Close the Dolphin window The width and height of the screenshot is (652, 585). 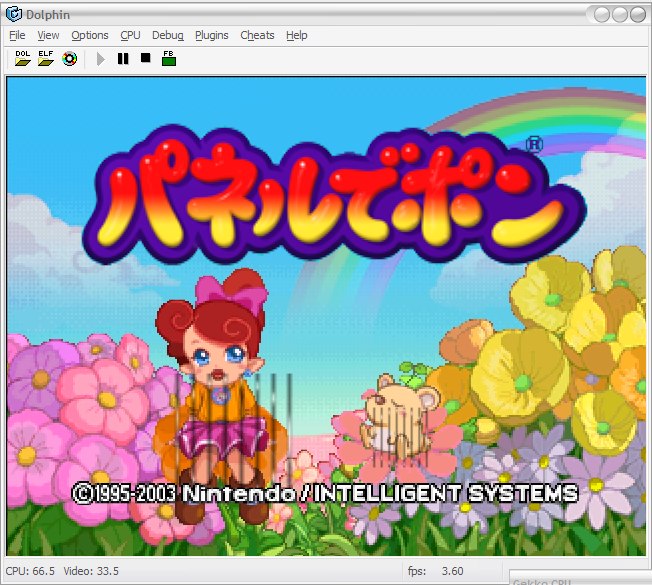click(637, 15)
